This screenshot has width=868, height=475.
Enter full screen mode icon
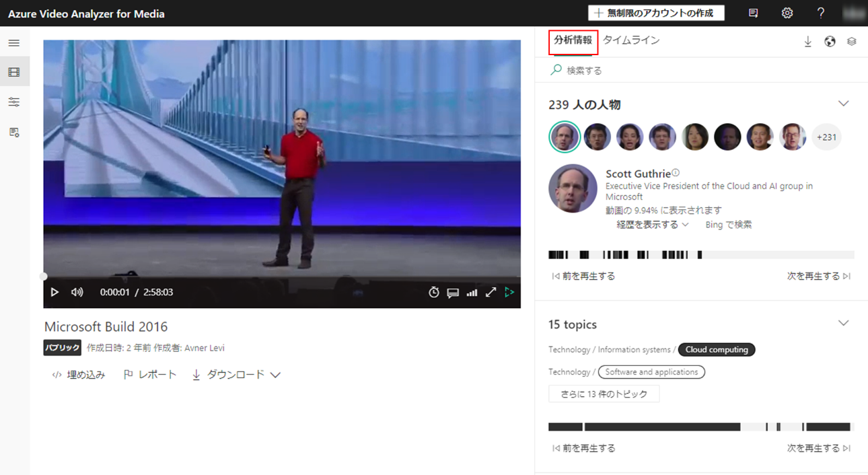[x=491, y=292]
